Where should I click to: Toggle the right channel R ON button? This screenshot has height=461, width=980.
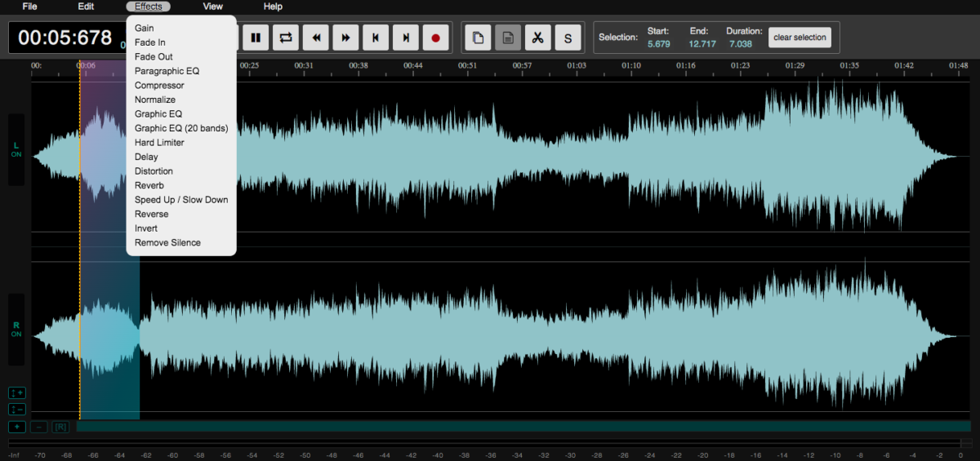[16, 330]
